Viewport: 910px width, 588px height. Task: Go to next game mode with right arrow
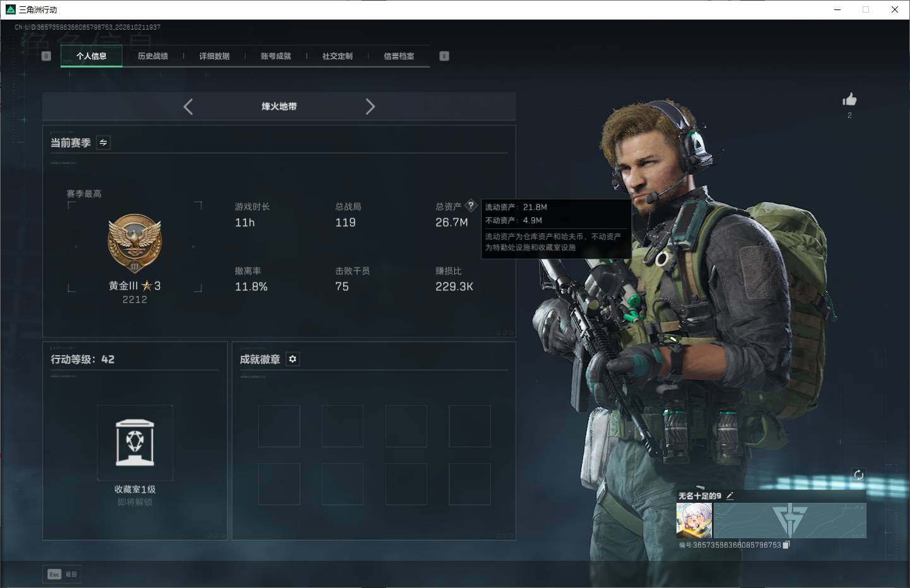click(370, 107)
